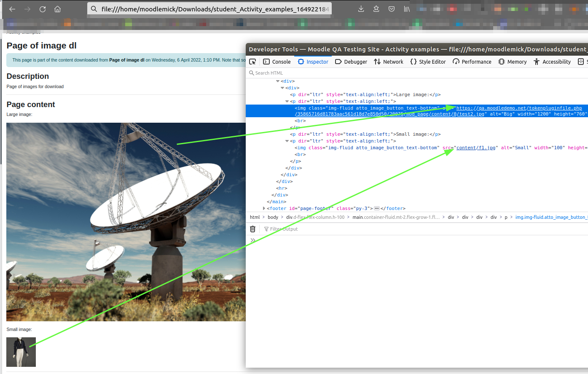The width and height of the screenshot is (588, 374).
Task: Reload the page with the refresh icon
Action: point(43,9)
